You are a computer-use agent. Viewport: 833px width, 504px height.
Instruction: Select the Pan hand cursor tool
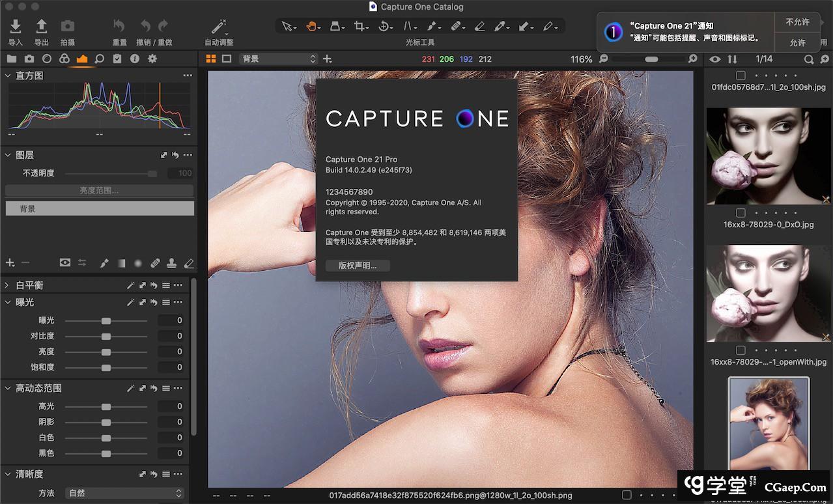(x=311, y=27)
